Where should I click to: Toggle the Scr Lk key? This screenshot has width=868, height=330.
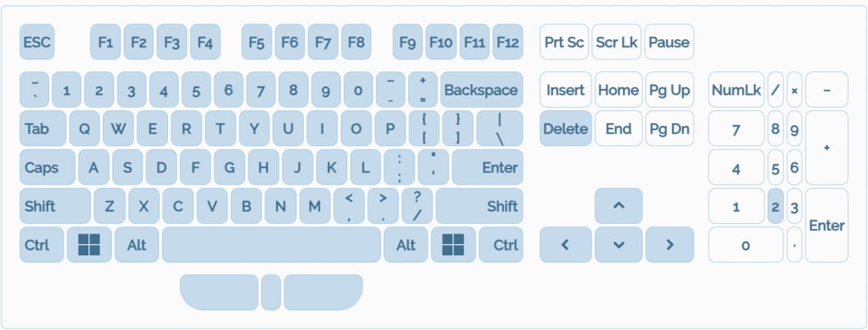click(616, 43)
